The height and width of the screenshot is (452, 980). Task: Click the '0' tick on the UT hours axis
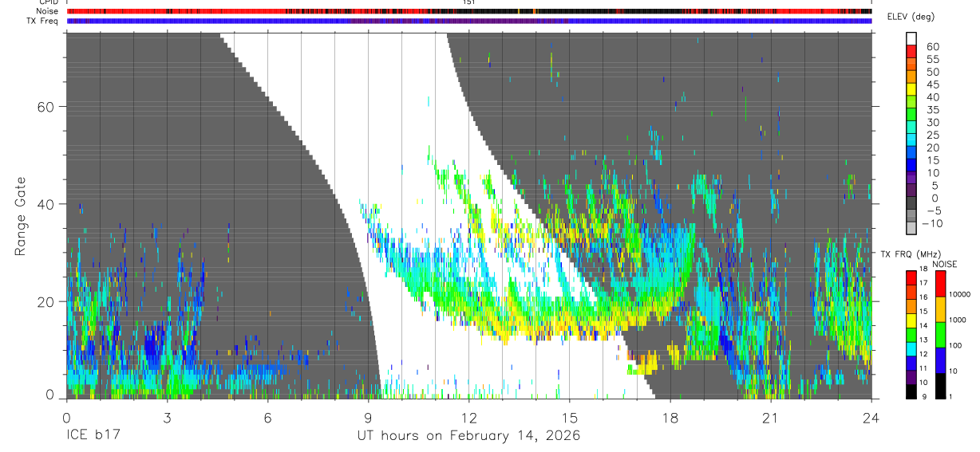(66, 417)
